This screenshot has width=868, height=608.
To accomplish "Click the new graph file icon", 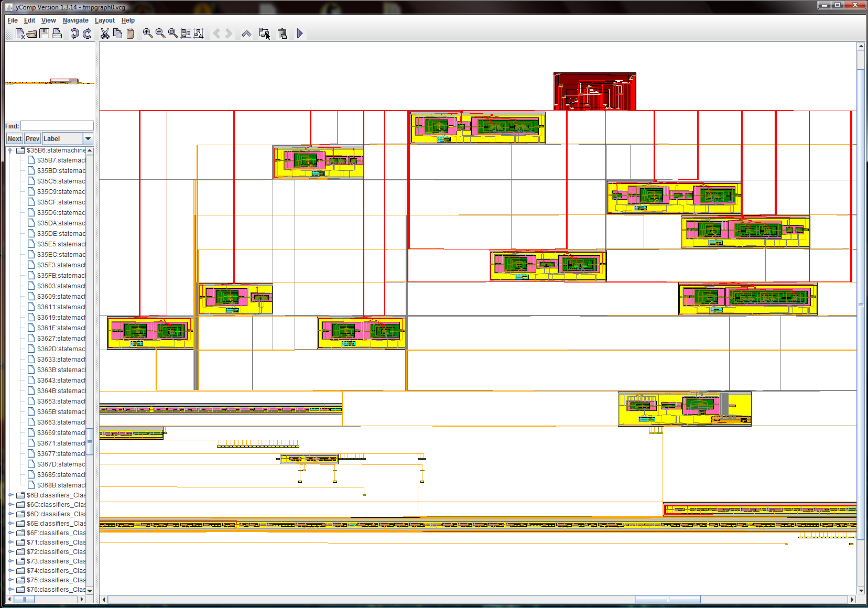I will pos(19,34).
